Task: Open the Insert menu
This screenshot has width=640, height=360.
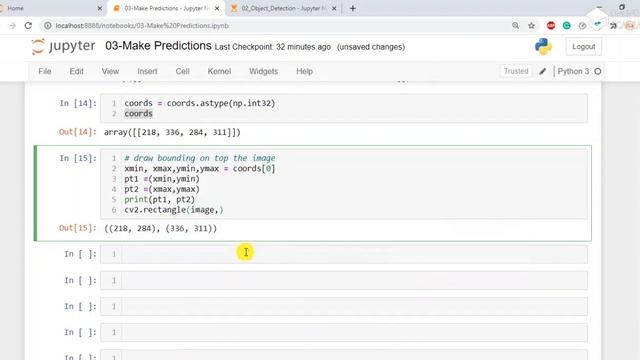Action: (x=147, y=71)
